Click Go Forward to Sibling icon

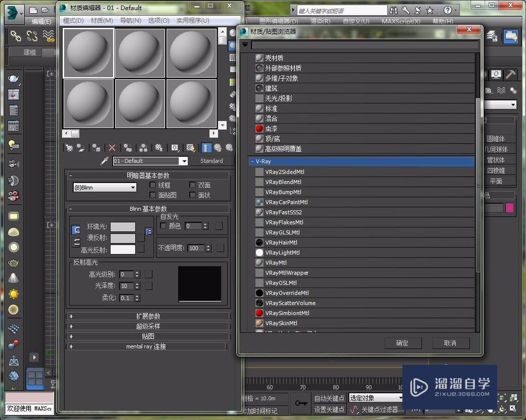(x=229, y=148)
